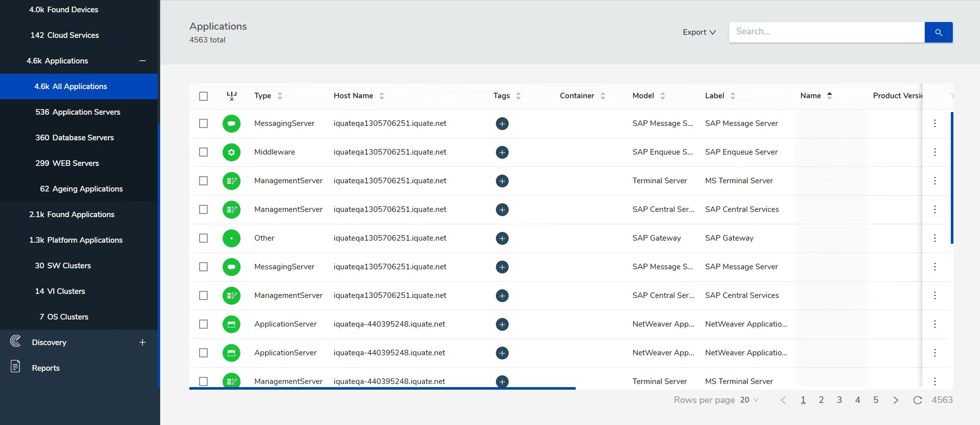Image resolution: width=980 pixels, height=425 pixels.
Task: Open row menu for first NetWeaver Application row
Action: 935,324
